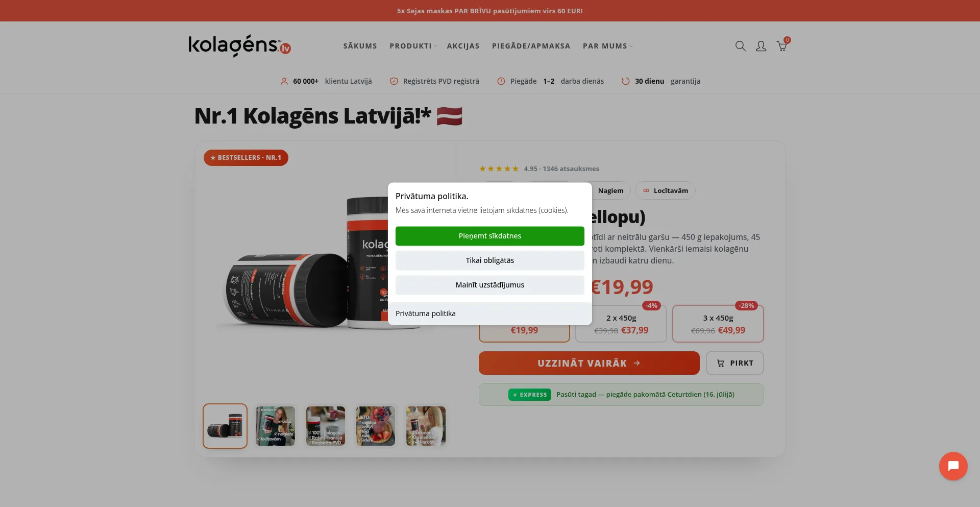980x507 pixels.
Task: Click the -4% discount badge
Action: pos(651,306)
